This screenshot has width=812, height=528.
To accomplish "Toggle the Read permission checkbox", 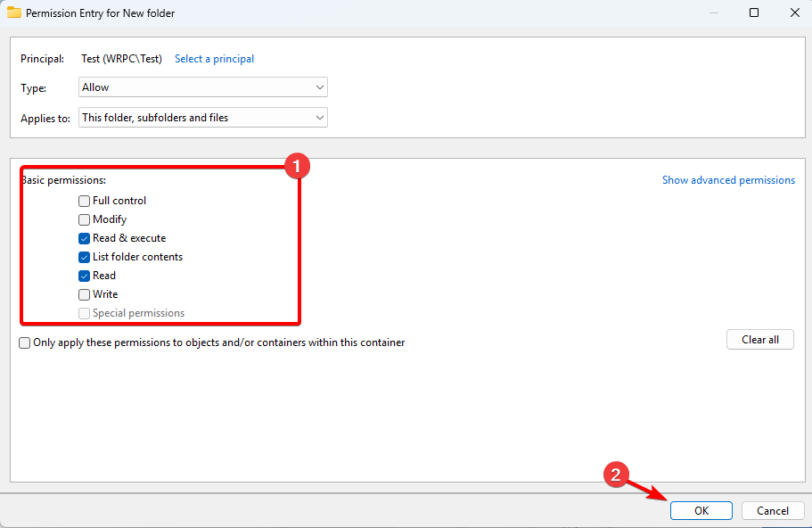I will 84,276.
